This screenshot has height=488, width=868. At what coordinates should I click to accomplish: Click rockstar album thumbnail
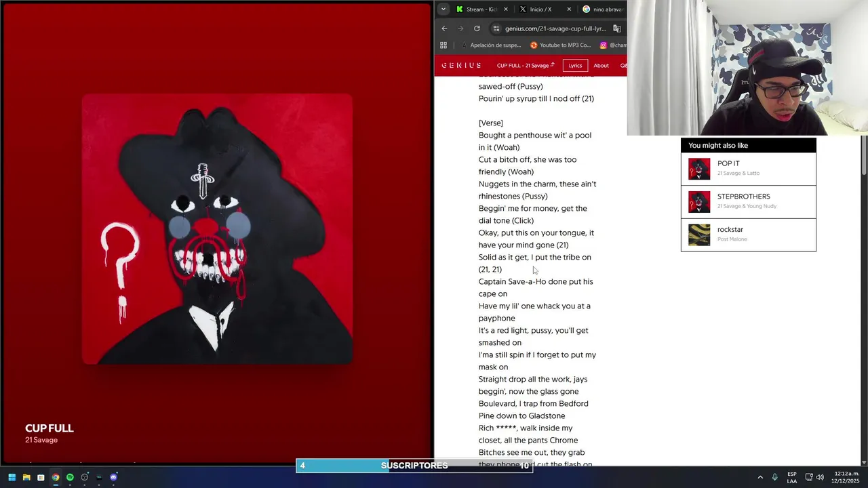[x=699, y=235]
